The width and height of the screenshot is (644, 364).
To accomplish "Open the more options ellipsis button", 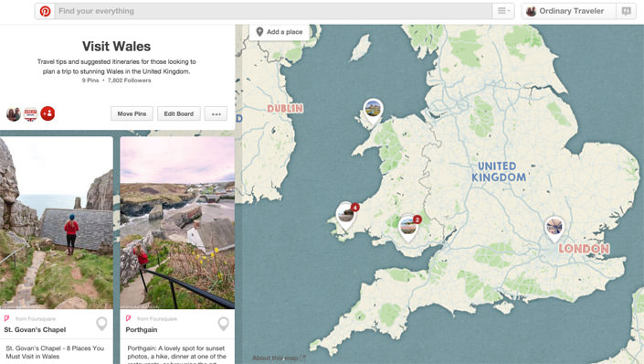I will [x=216, y=113].
